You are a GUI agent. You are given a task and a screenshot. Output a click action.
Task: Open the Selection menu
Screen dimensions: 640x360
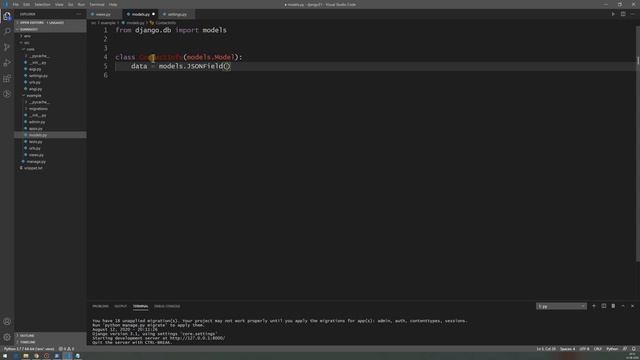[42, 4]
